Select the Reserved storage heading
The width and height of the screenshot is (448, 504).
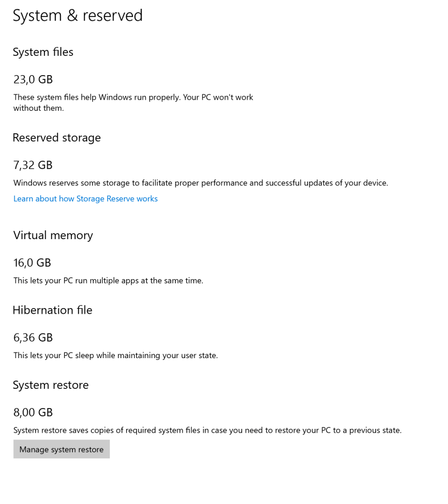coord(57,138)
